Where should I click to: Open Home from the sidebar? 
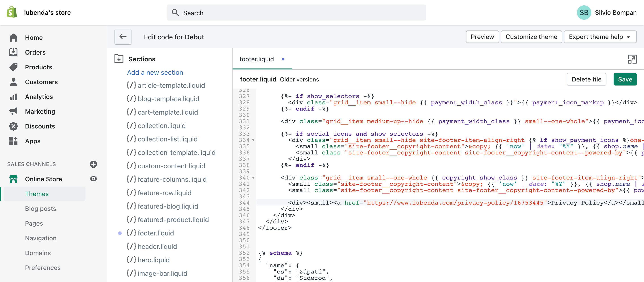34,38
